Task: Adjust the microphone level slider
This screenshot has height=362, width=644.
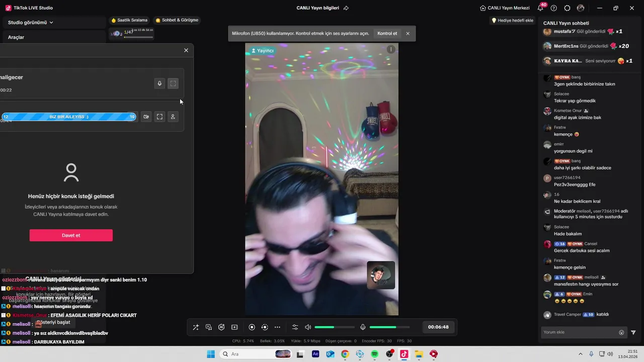Action: [389, 327]
